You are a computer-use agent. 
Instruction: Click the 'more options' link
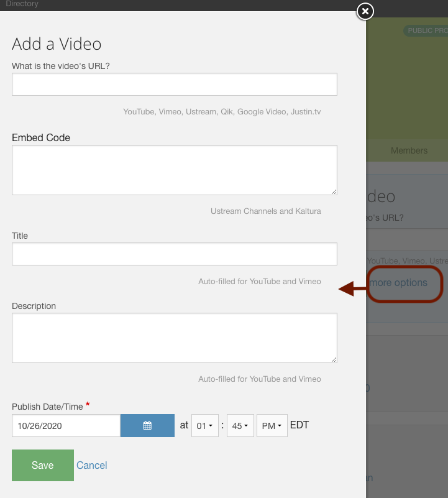[x=398, y=283]
